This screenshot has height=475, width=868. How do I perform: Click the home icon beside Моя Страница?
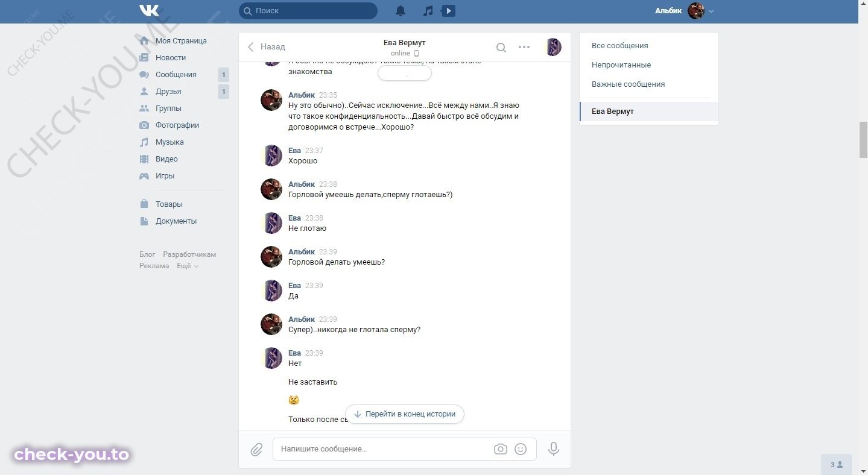pyautogui.click(x=144, y=41)
